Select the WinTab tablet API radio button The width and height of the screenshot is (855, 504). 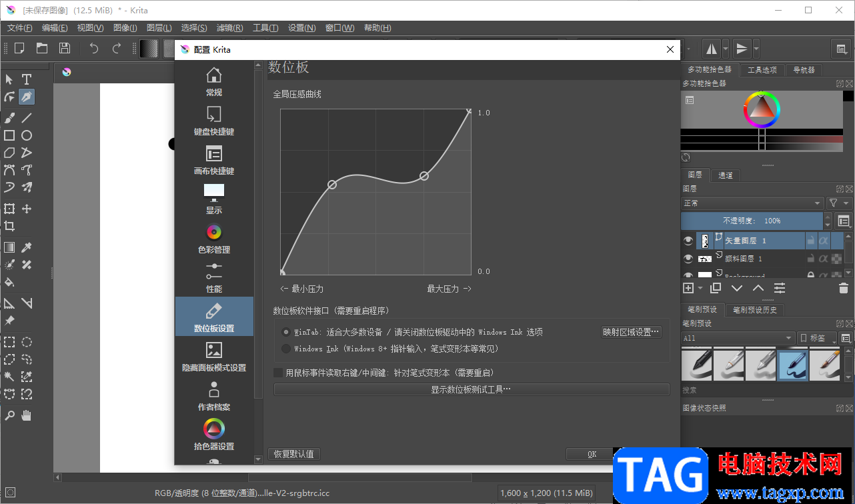(286, 332)
